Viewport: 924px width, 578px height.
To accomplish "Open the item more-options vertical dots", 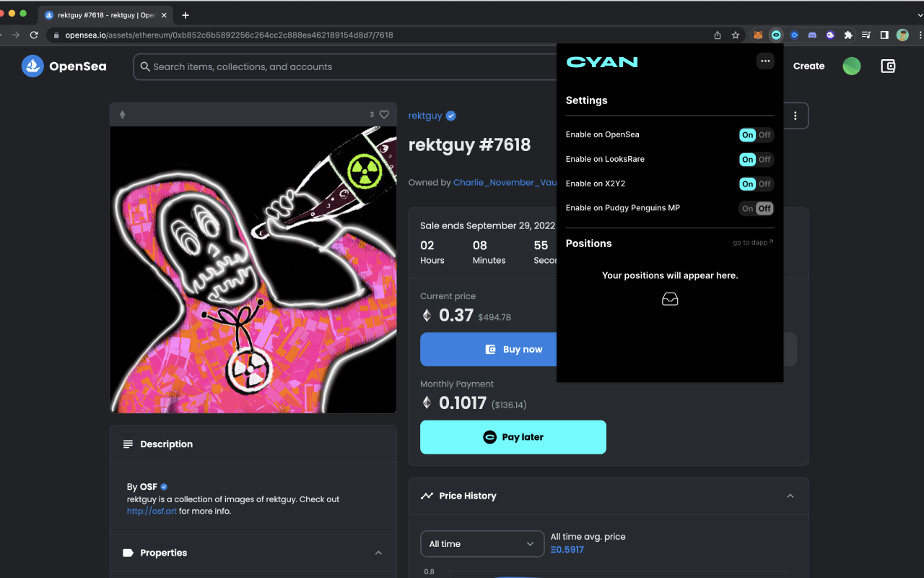I will (795, 116).
